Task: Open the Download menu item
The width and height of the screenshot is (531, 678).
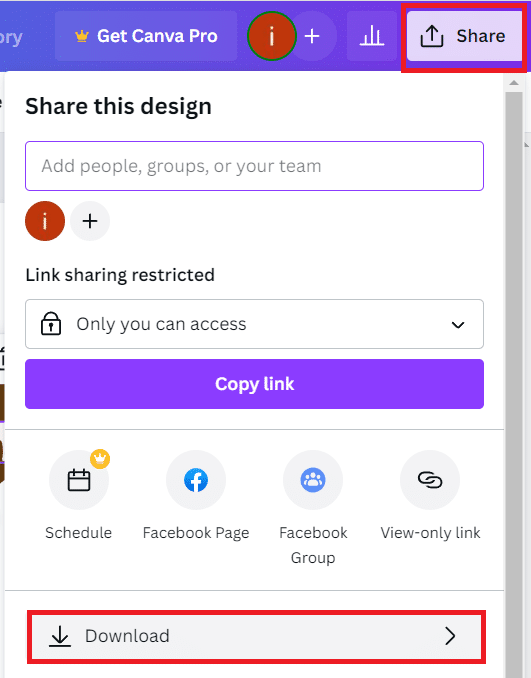Action: click(256, 636)
